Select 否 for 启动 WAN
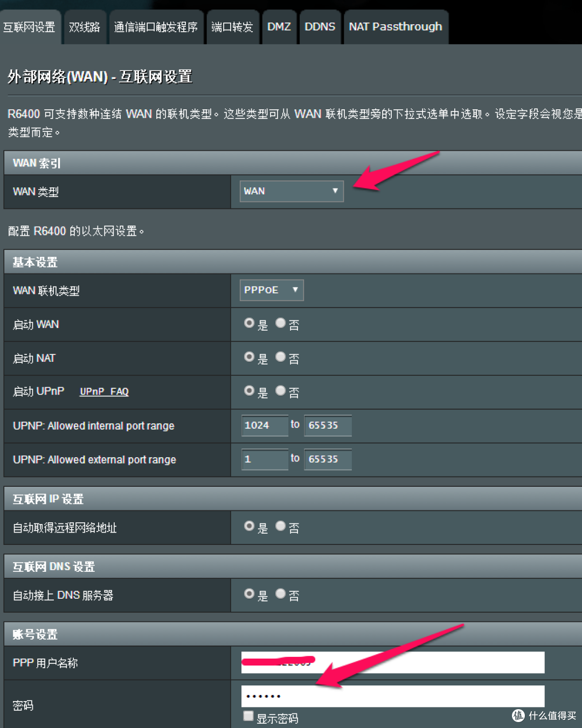Viewport: 582px width, 728px height. tap(280, 323)
